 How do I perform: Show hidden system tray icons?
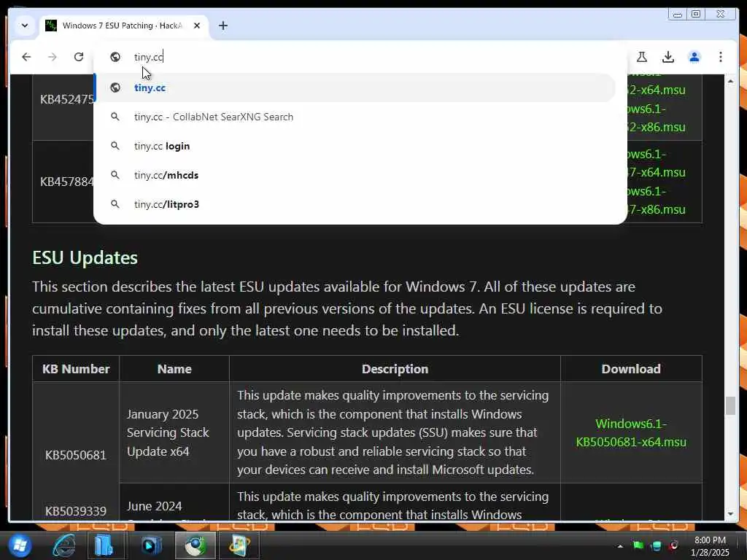pos(620,546)
